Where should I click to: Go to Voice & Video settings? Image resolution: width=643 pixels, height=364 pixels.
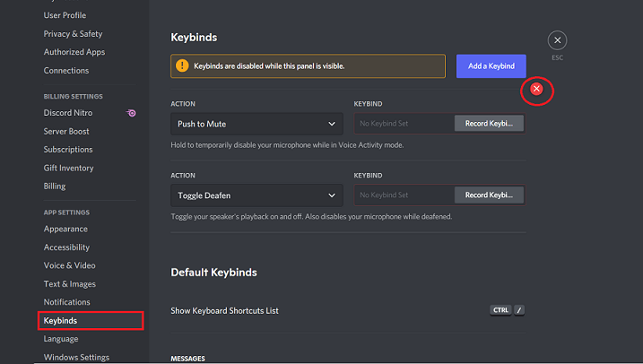coord(69,265)
